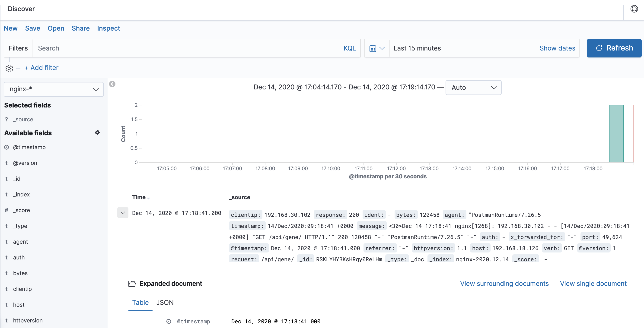The height and width of the screenshot is (328, 644).
Task: Select the @timestamp field in Available fields
Action: (29, 147)
